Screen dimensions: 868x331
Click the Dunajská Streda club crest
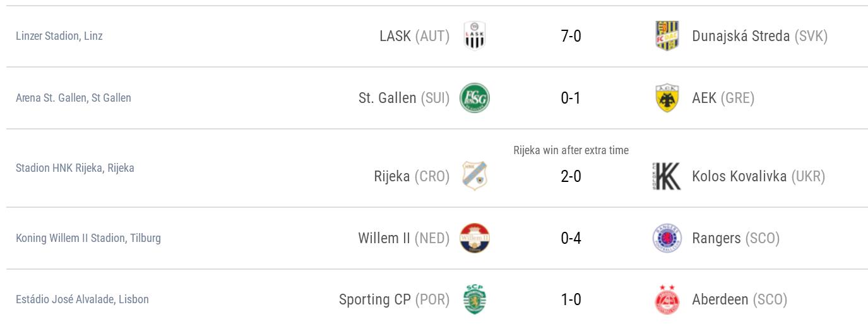coord(667,36)
